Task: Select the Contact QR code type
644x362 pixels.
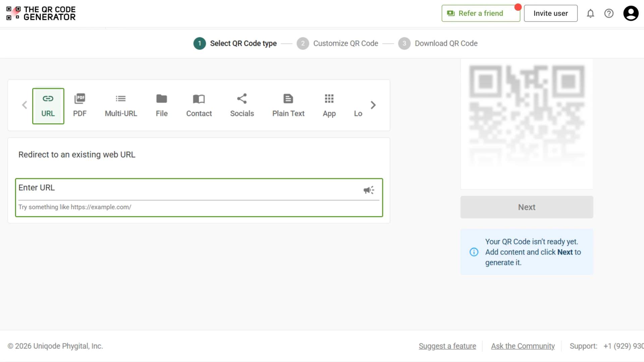Action: click(199, 106)
